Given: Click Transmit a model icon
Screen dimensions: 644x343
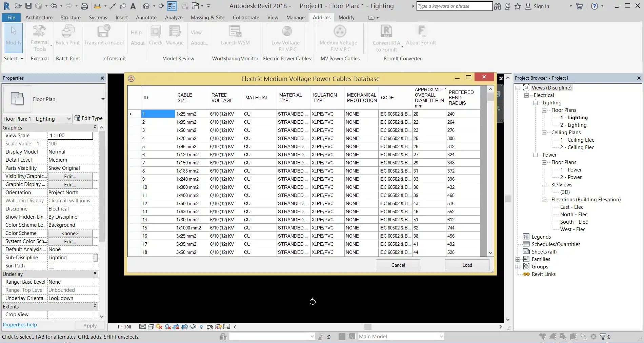Looking at the screenshot, I should pyautogui.click(x=104, y=32).
